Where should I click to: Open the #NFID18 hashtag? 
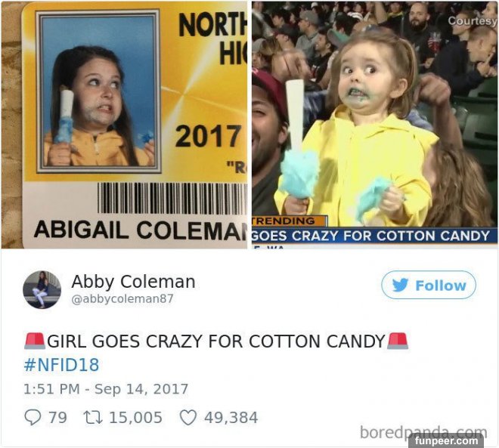point(61,365)
